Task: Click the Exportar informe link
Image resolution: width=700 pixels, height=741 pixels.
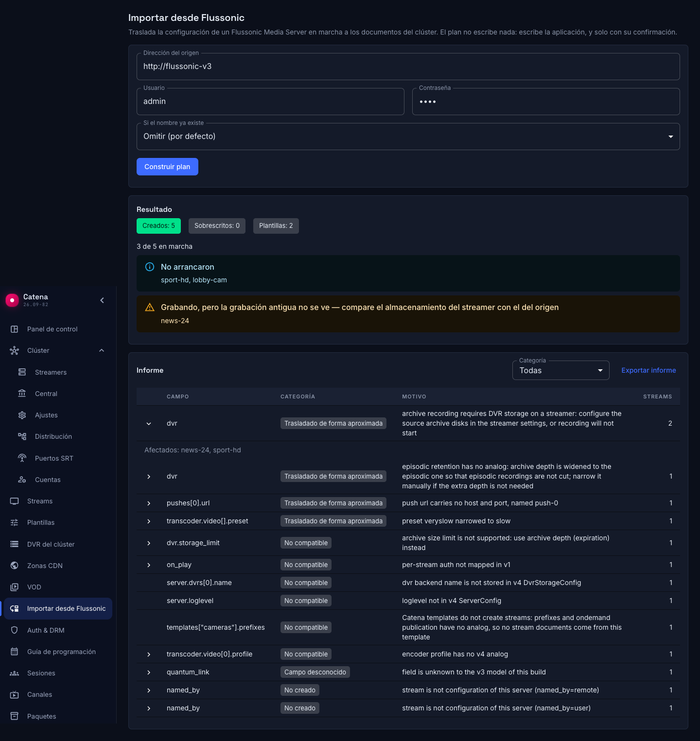Action: 648,370
